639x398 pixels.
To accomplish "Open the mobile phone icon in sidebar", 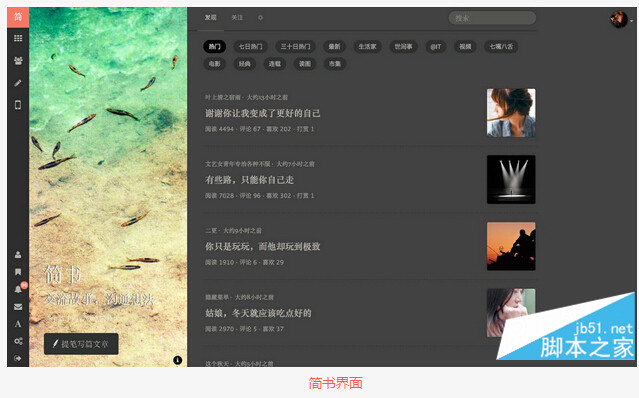I will pyautogui.click(x=18, y=105).
